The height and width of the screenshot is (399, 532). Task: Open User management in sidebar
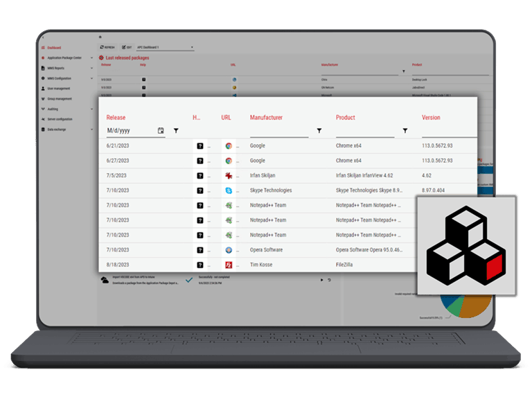coord(55,88)
